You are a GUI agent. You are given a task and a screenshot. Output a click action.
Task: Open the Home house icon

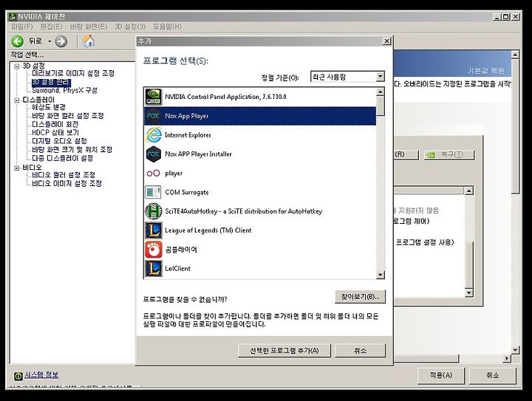click(x=88, y=41)
